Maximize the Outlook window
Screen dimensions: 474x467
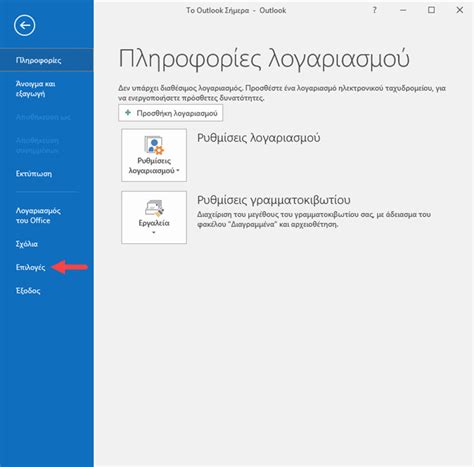[431, 10]
